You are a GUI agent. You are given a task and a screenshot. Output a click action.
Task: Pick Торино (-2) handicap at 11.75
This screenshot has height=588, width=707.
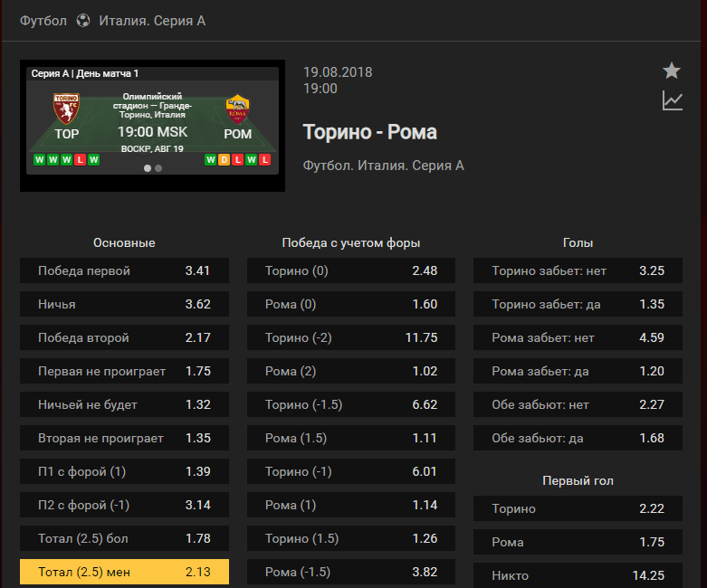pos(351,337)
